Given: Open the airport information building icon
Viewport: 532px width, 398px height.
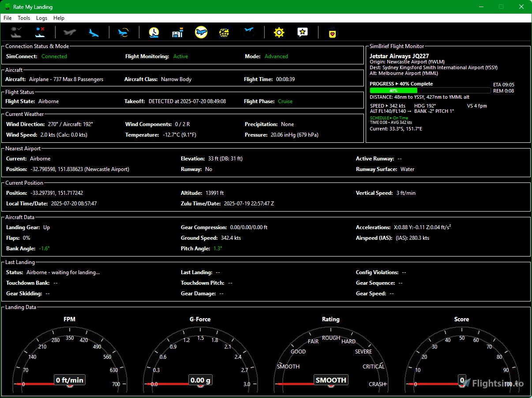Looking at the screenshot, I should (177, 32).
